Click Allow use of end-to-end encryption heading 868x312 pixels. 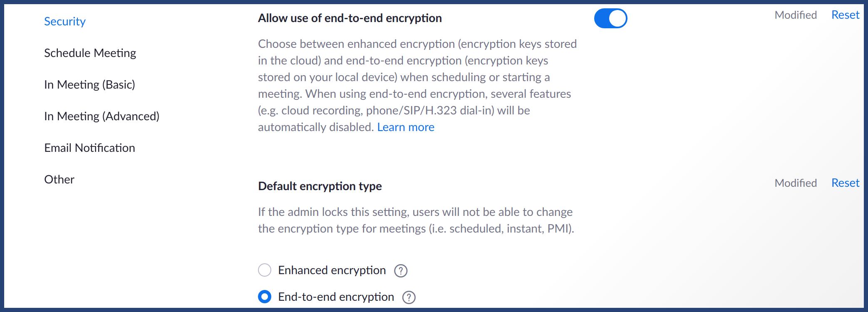[x=350, y=18]
